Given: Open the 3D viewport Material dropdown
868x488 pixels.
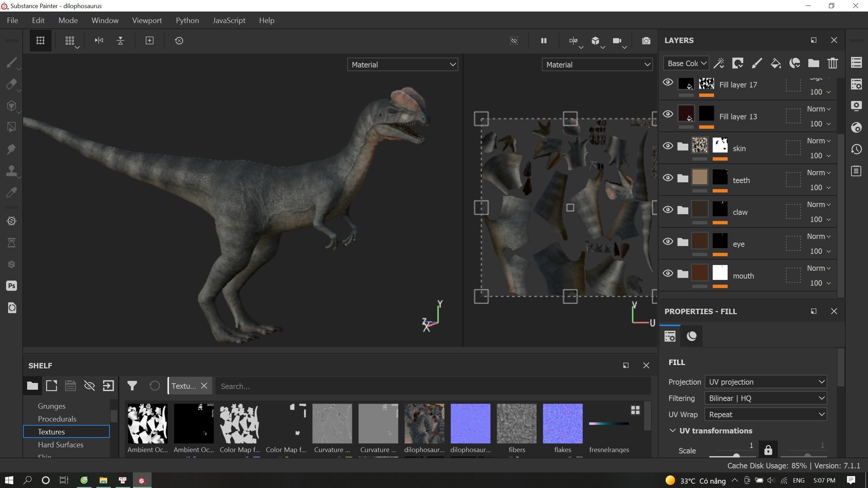Looking at the screenshot, I should [x=402, y=65].
